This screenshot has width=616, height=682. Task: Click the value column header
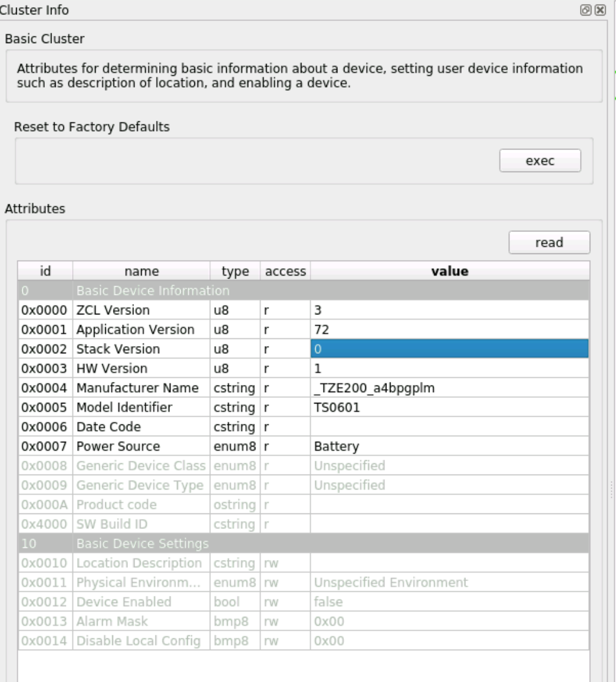tap(450, 271)
